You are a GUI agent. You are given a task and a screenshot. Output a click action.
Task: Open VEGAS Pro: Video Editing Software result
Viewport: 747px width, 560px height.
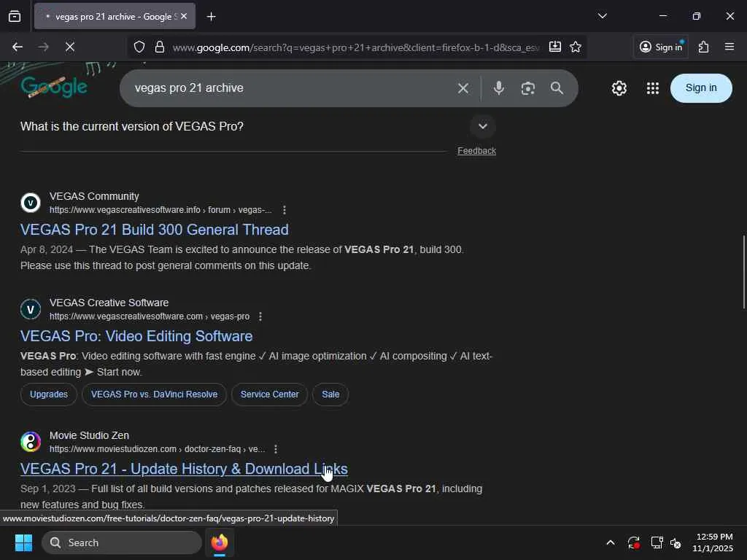click(x=136, y=336)
